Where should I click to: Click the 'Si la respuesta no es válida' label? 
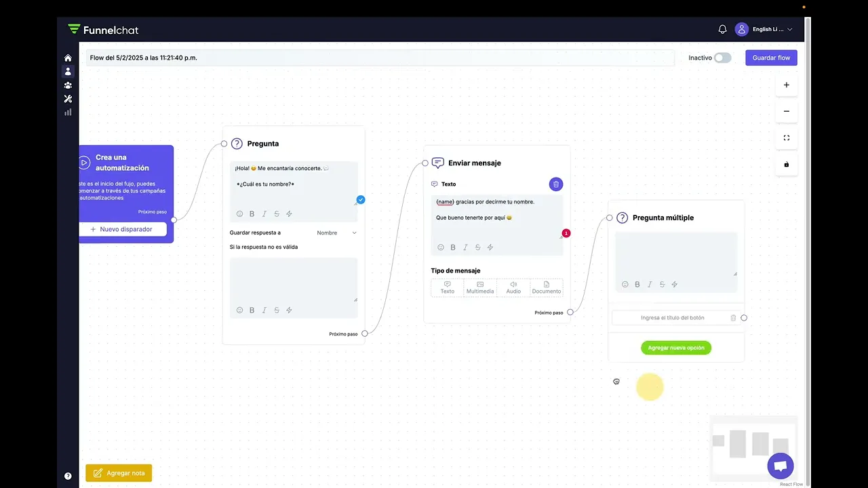(x=264, y=247)
